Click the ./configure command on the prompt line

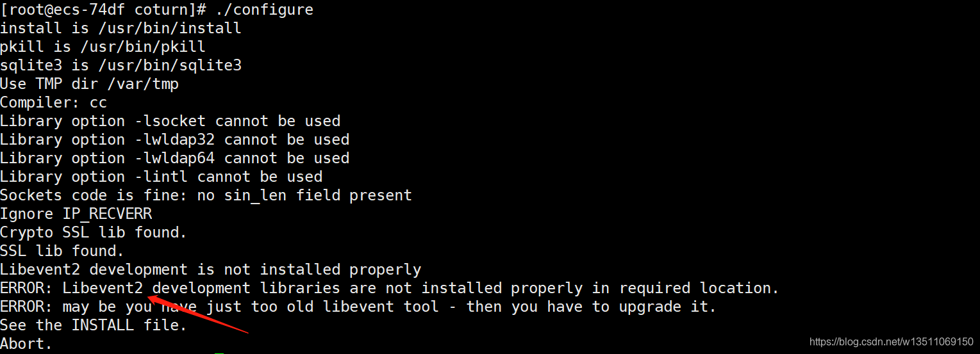(x=265, y=10)
